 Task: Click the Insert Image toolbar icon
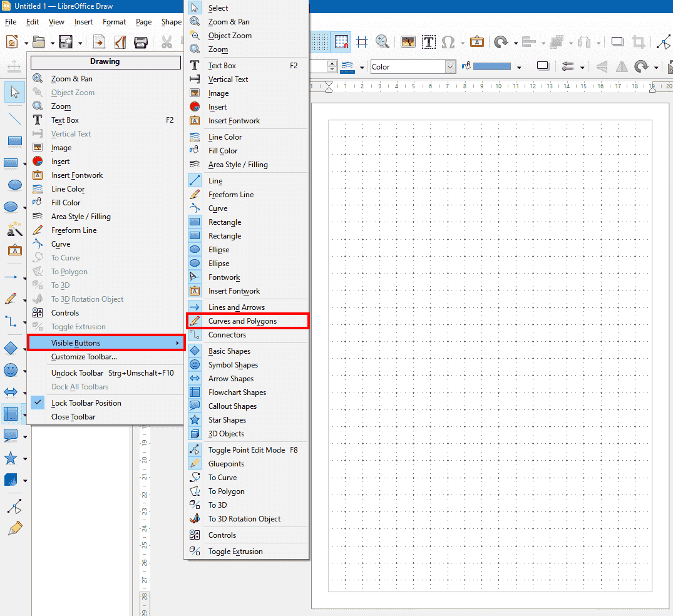pyautogui.click(x=408, y=42)
